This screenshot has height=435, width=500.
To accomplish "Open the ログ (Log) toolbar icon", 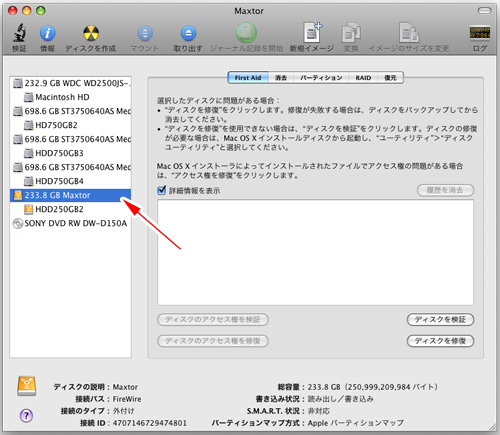I will (480, 33).
